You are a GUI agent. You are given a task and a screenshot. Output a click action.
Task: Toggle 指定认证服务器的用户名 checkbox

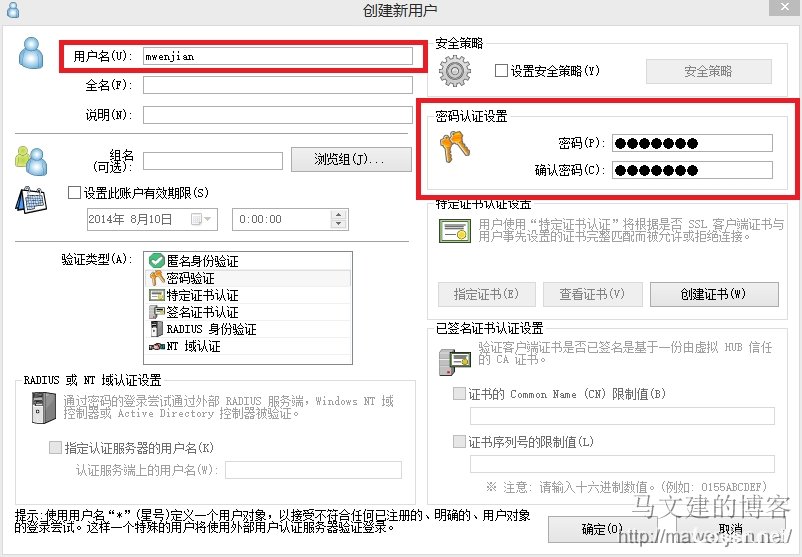(55, 448)
